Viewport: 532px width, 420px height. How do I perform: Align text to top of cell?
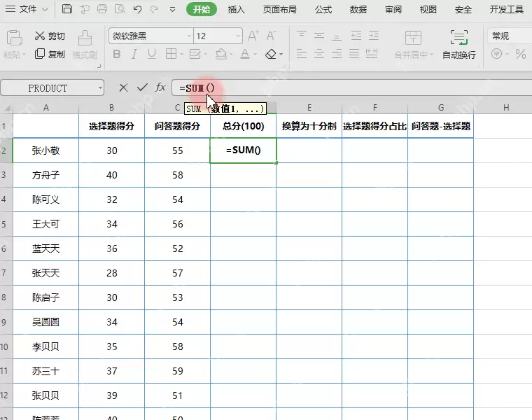point(301,35)
